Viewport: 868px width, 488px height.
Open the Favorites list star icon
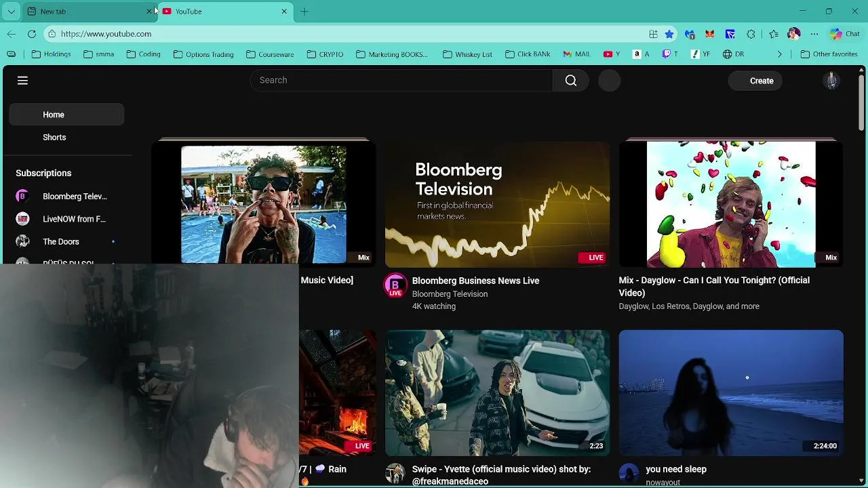point(774,34)
